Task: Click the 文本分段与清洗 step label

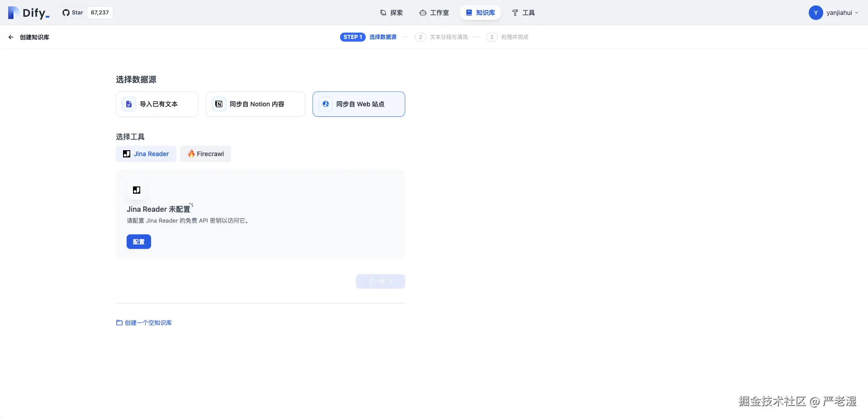Action: (449, 37)
